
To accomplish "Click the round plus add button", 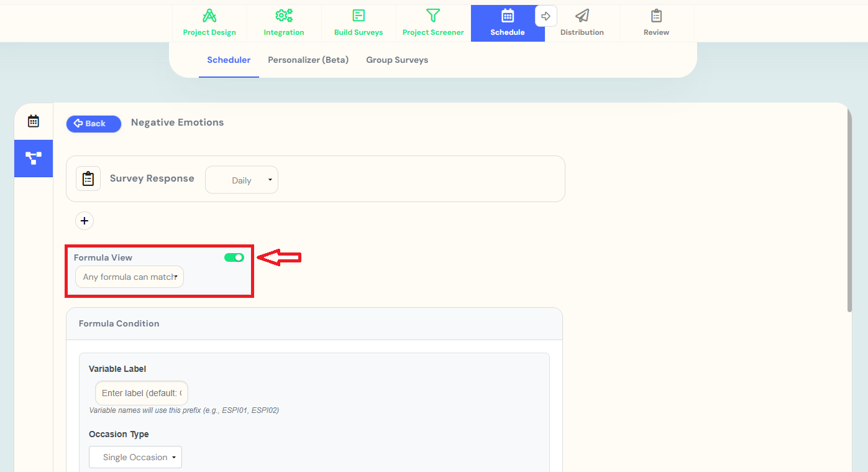I will (x=85, y=221).
